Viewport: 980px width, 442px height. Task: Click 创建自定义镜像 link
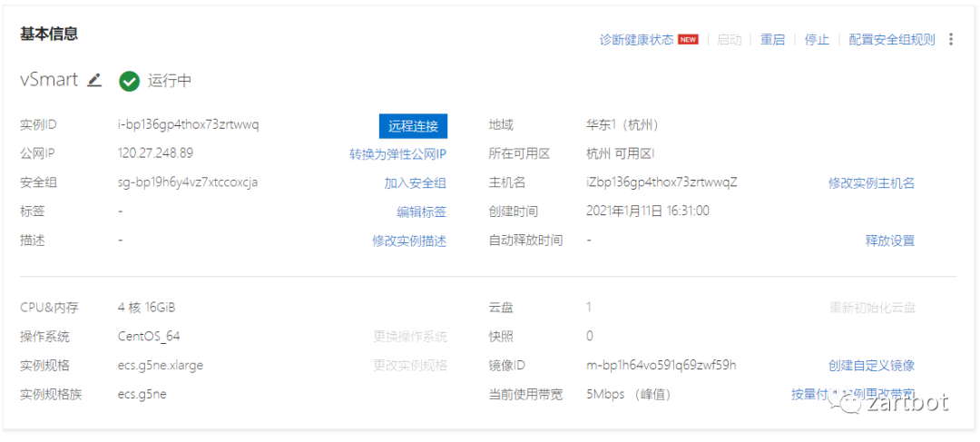coord(871,365)
